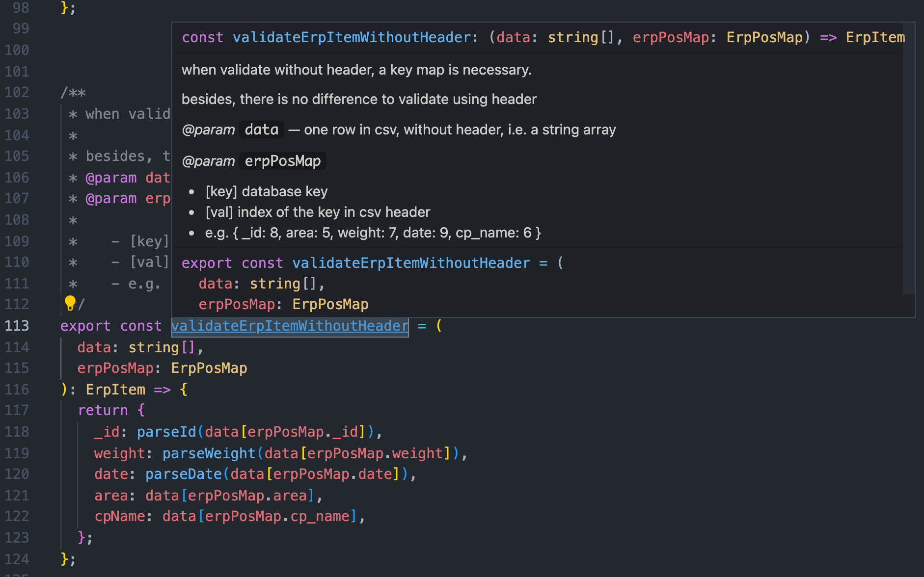Image resolution: width=924 pixels, height=577 pixels.
Task: Click line number 102 in the gutter
Action: pyautogui.click(x=17, y=92)
